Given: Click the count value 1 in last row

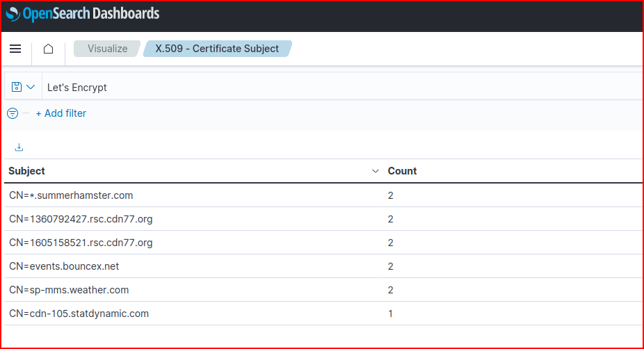Looking at the screenshot, I should click(x=390, y=314).
